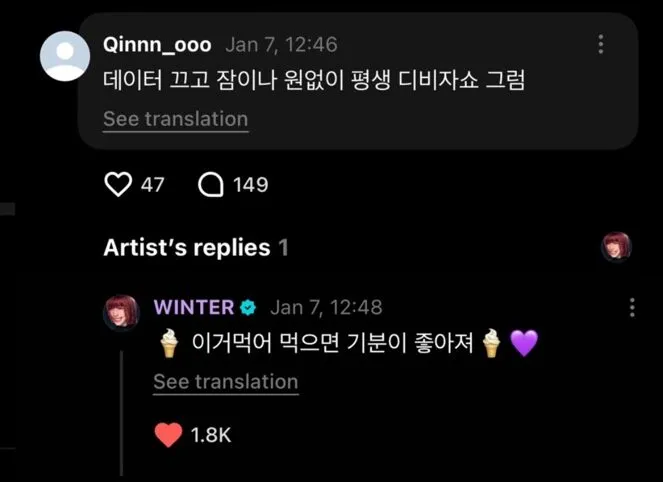Open Qinnn_ooo's grey default profile avatar
This screenshot has height=482, width=663.
64,55
